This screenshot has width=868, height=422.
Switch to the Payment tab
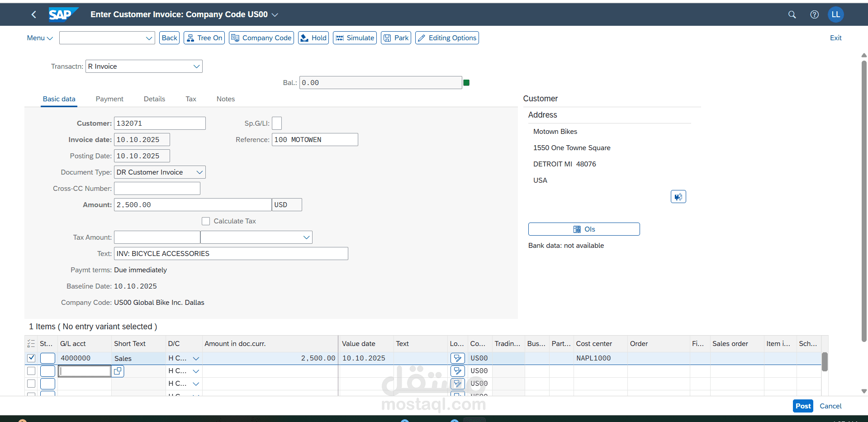click(x=109, y=99)
